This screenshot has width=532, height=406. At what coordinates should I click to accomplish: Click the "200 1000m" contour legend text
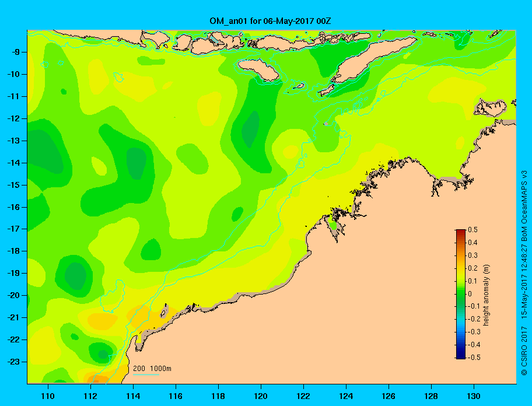tap(152, 369)
